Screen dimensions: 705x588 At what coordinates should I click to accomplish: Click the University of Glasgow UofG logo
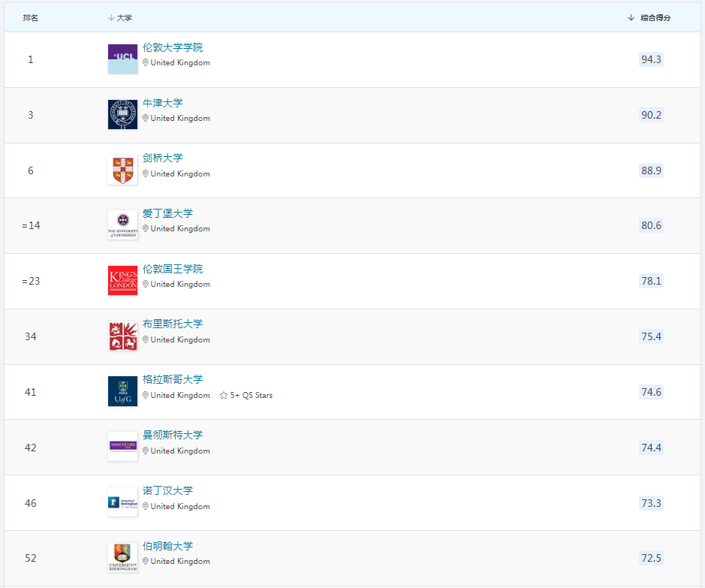point(122,392)
